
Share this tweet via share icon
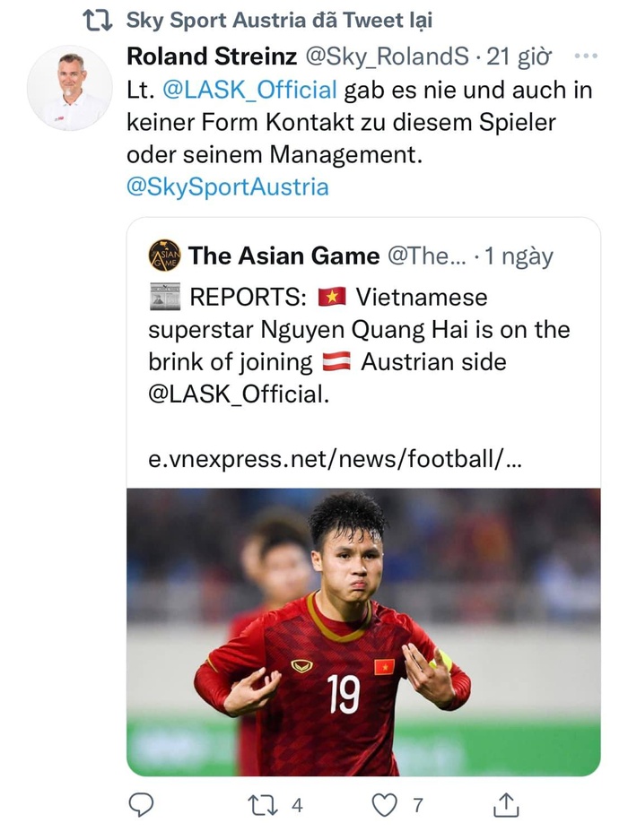click(x=506, y=805)
